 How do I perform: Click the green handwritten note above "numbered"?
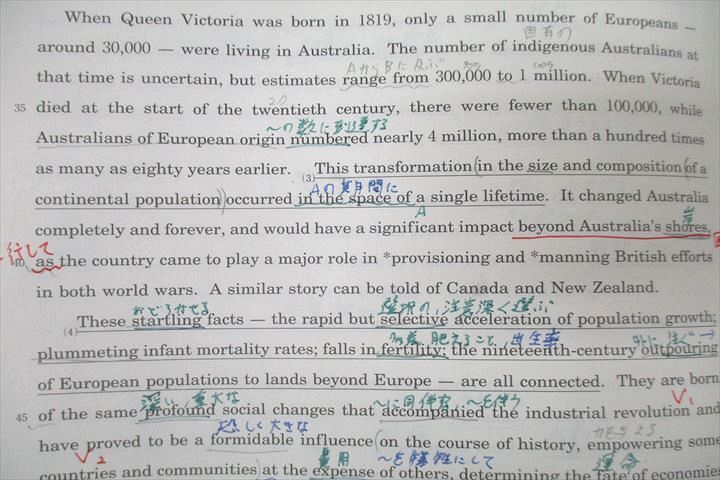click(327, 125)
